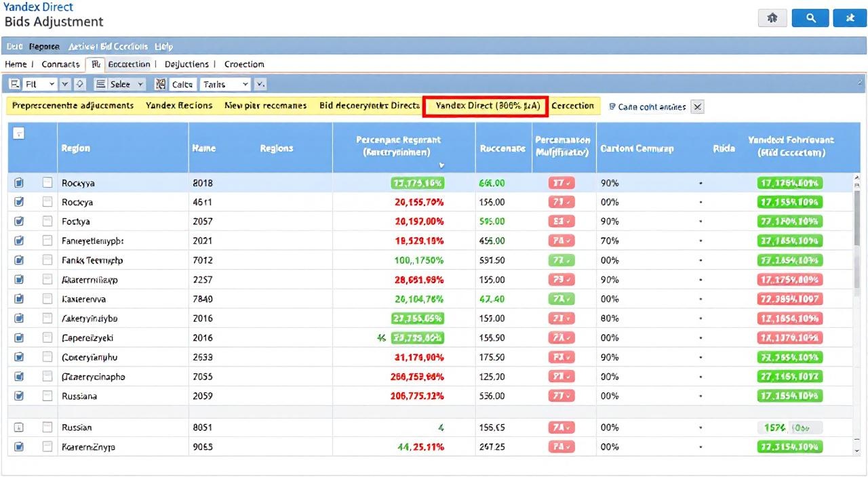
Task: Click the blue check icon in Fanks Teemyhp row
Action: [x=19, y=260]
